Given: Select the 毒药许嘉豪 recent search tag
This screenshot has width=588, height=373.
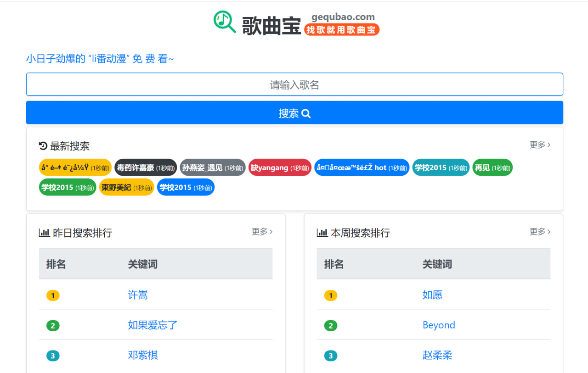Looking at the screenshot, I should tap(145, 167).
